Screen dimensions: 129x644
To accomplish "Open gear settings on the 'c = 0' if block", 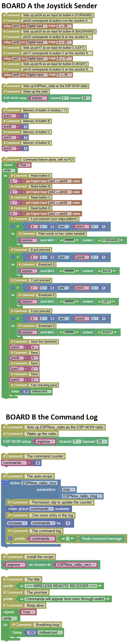I will pyautogui.click(x=13, y=288).
